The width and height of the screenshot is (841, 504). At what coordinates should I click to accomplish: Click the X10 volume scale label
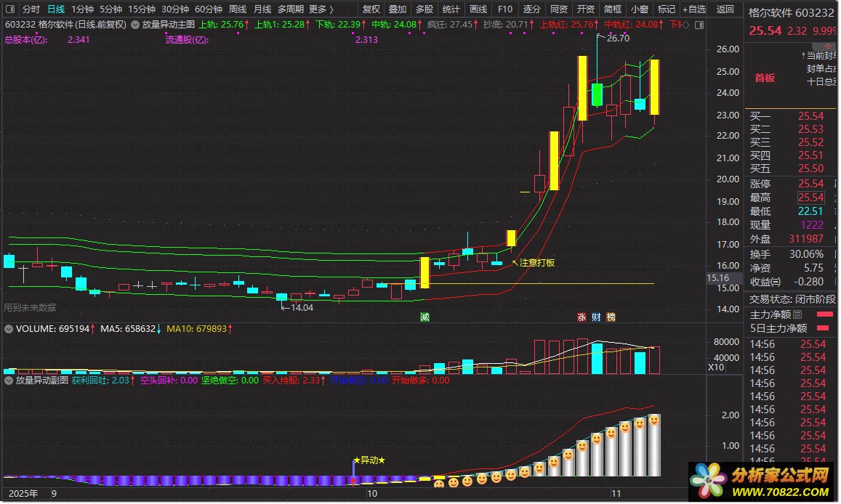[x=715, y=367]
